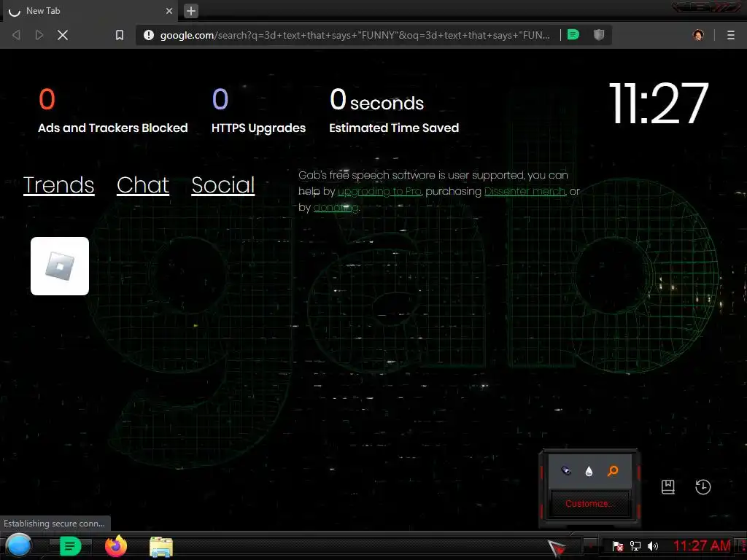The height and width of the screenshot is (560, 747).
Task: Click the red arrow show-hidden-icons button
Action: 591,545
